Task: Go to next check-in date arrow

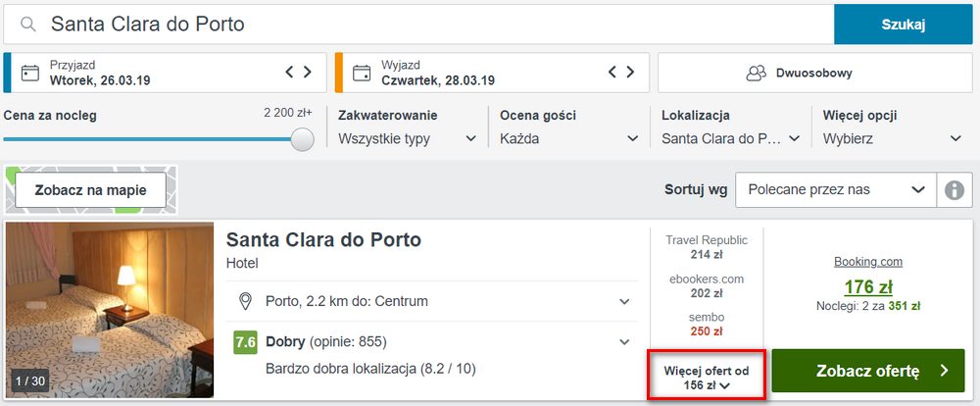Action: point(308,72)
